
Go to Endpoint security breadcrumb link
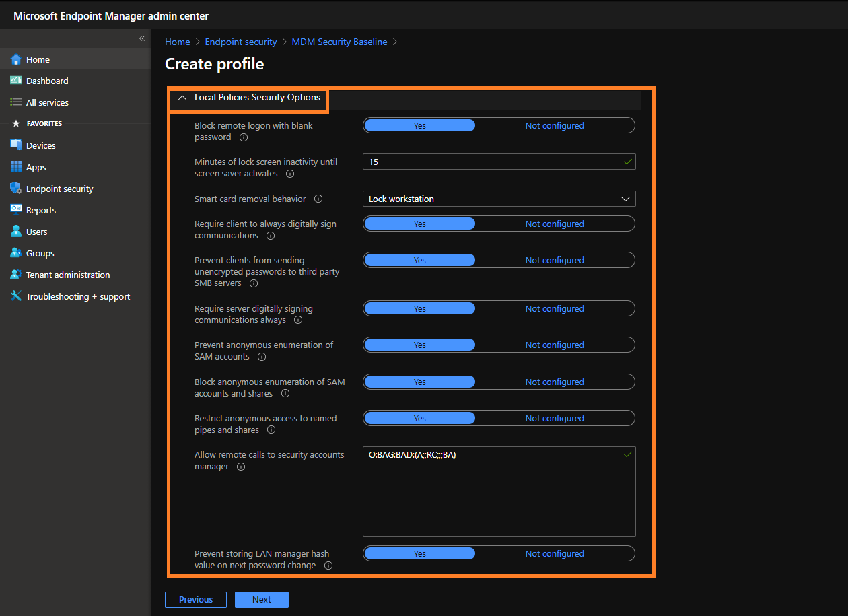(241, 42)
